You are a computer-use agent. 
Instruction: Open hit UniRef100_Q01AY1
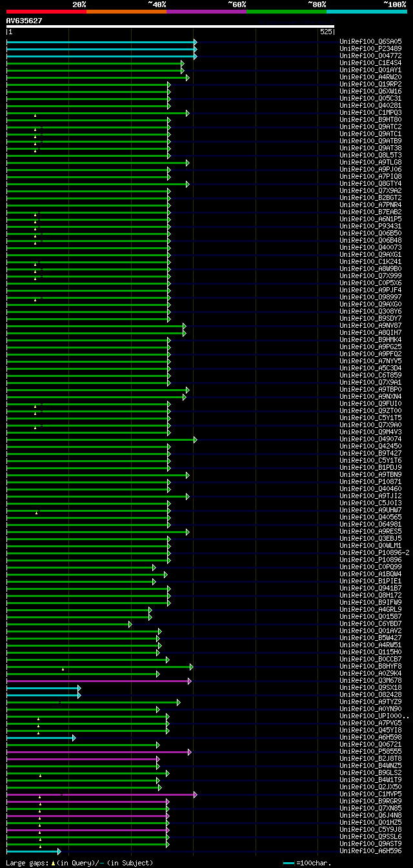tap(372, 70)
